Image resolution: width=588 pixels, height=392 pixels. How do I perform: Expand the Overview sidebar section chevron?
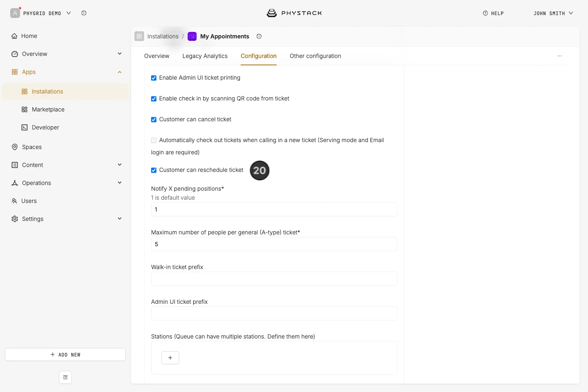click(120, 54)
